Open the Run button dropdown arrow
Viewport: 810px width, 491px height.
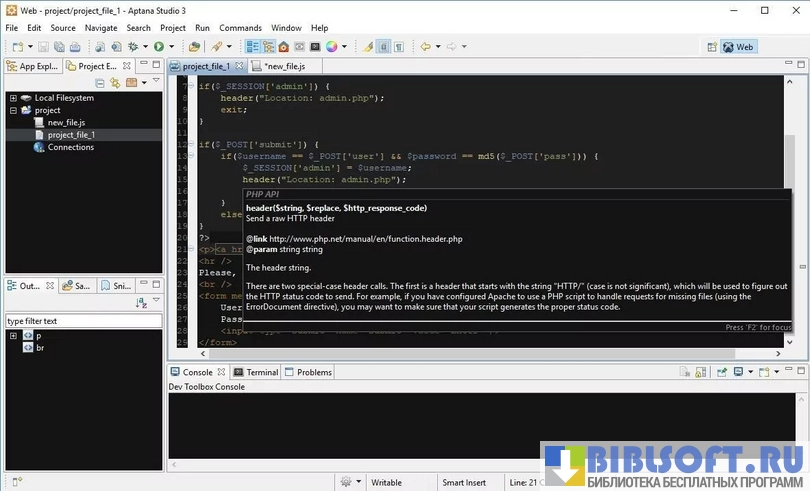(171, 47)
